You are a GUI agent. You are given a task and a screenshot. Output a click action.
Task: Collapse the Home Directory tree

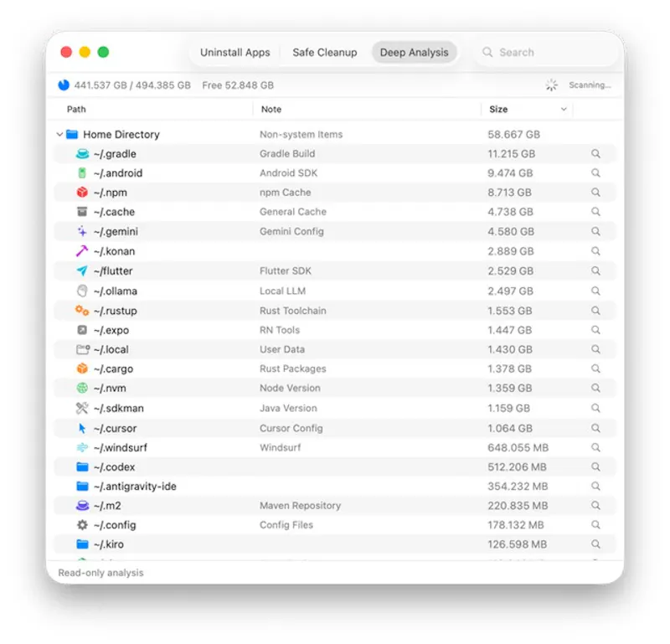59,135
